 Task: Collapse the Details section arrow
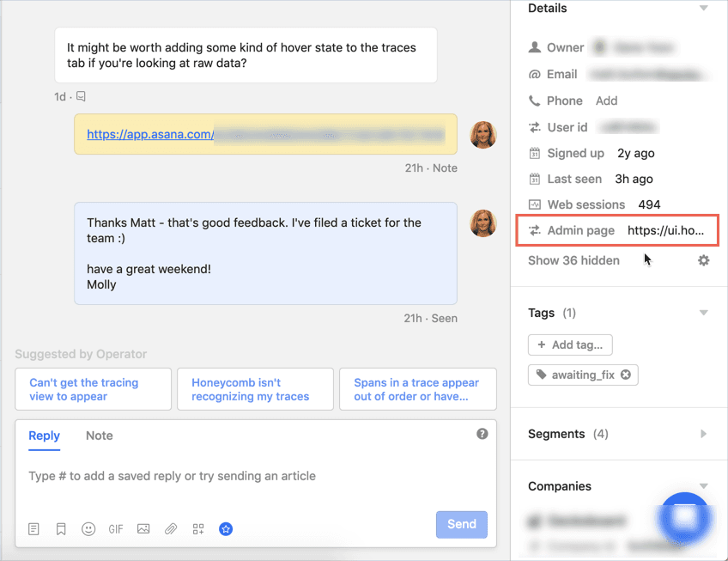(x=704, y=9)
